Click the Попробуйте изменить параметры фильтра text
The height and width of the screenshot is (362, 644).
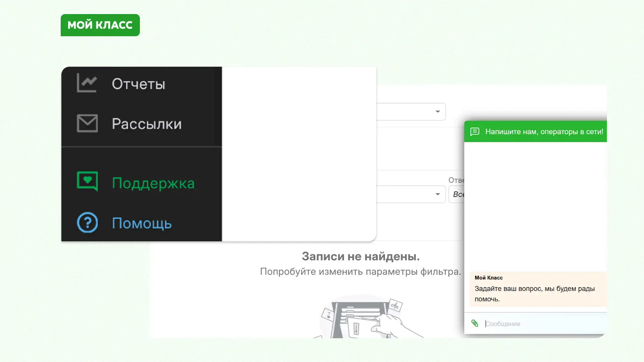[x=361, y=272]
